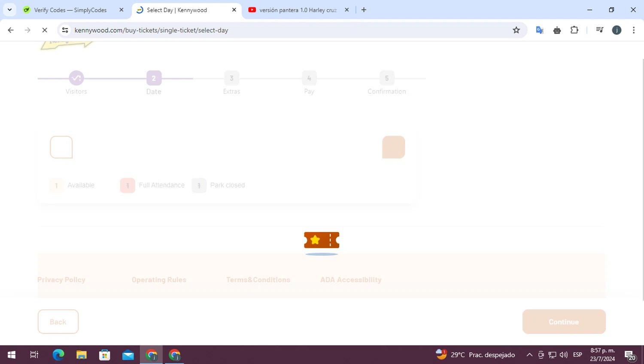The image size is (644, 364).
Task: Open the Google Translate extension
Action: [540, 30]
